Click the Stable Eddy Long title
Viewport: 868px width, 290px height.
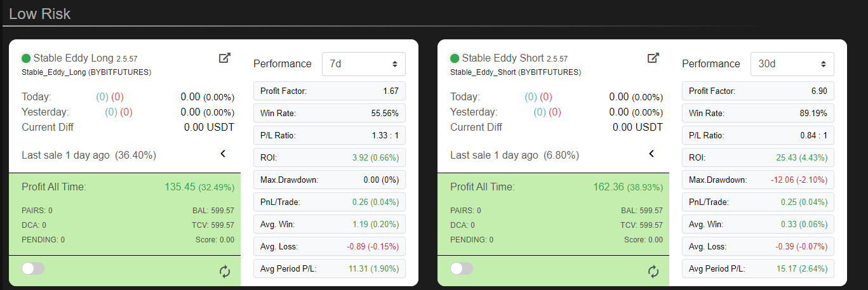point(73,58)
